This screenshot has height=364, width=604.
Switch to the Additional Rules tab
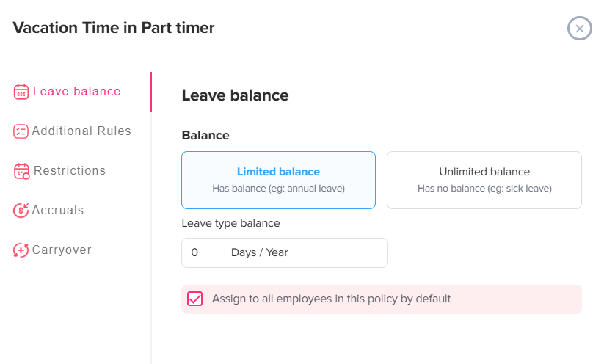coord(81,131)
